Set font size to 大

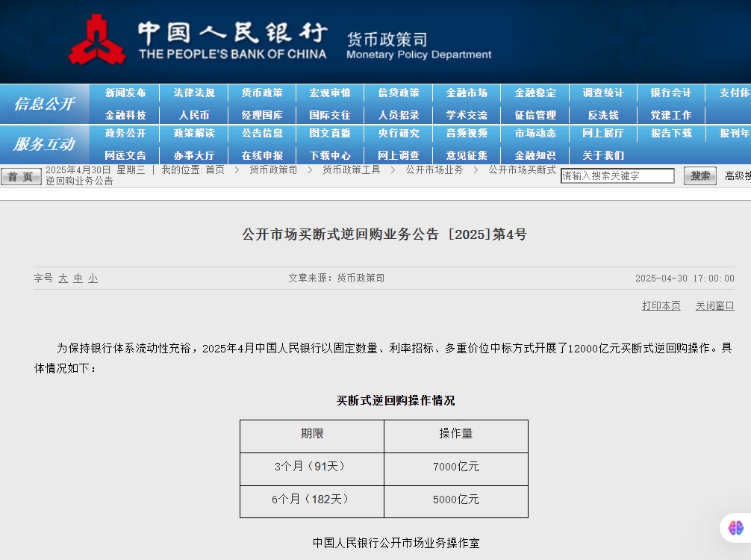pyautogui.click(x=63, y=279)
